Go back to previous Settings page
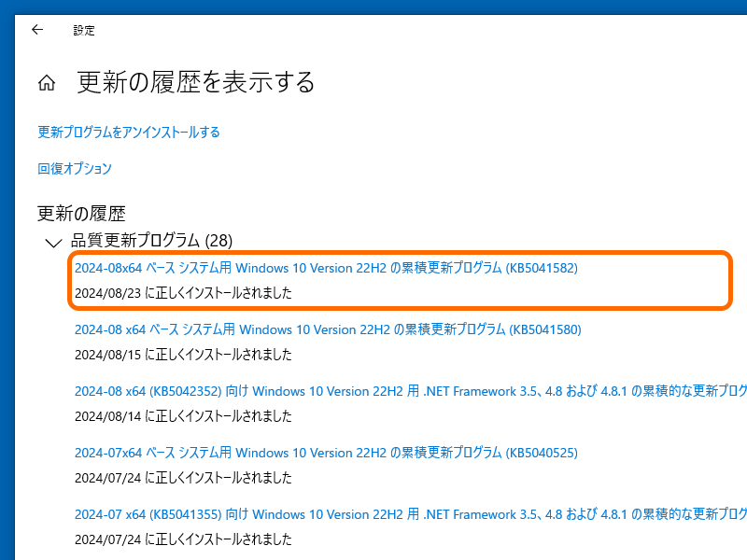Viewport: 747px width, 560px height. tap(37, 30)
